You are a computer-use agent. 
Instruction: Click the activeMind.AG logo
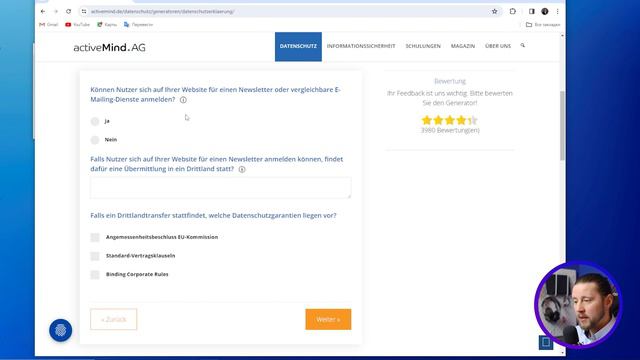pos(109,47)
